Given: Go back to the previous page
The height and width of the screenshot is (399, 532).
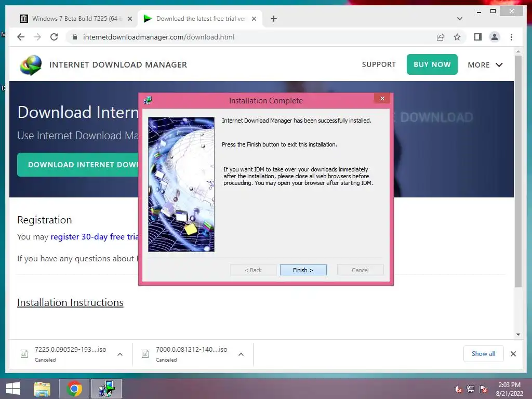Looking at the screenshot, I should coord(21,37).
